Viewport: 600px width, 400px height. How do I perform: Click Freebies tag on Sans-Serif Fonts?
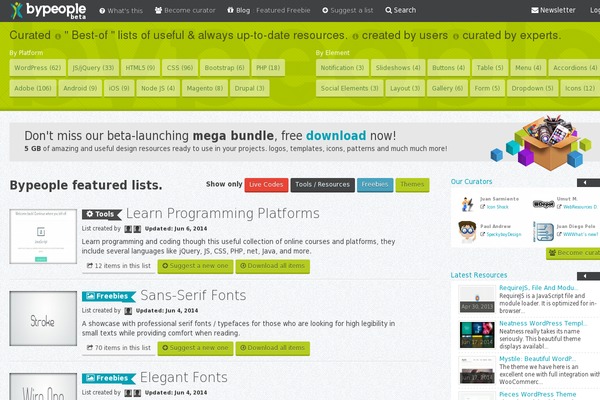point(109,296)
